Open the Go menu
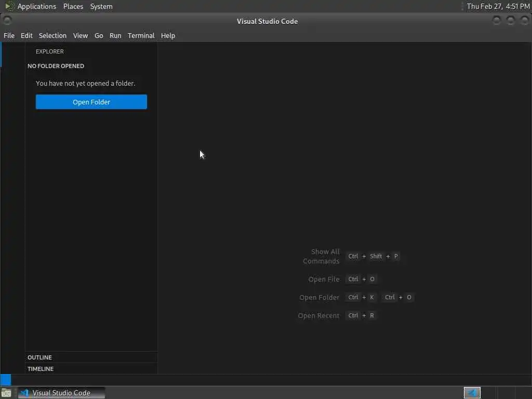532x399 pixels. 99,36
